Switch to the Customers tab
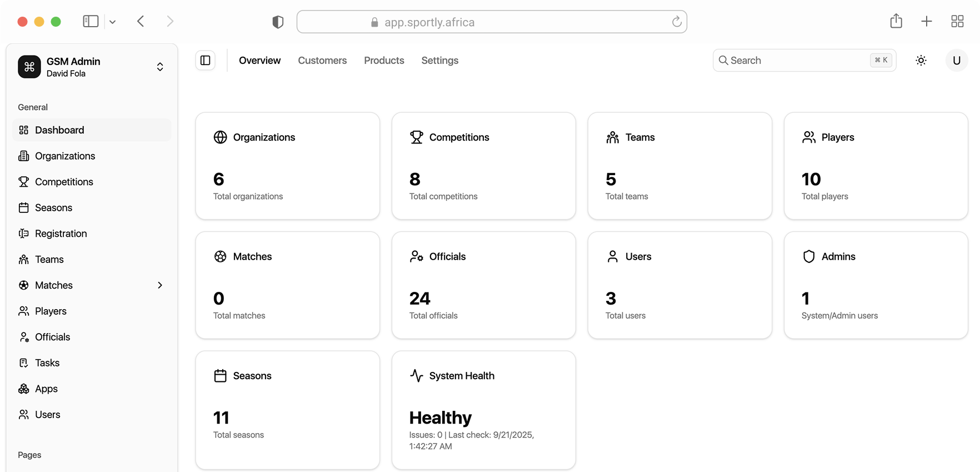The height and width of the screenshot is (472, 980). click(322, 61)
